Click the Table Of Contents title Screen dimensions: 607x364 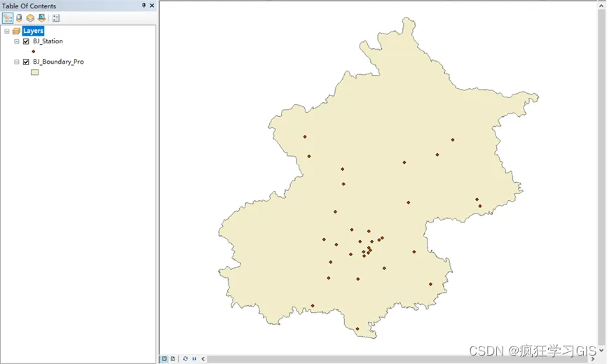pos(29,6)
